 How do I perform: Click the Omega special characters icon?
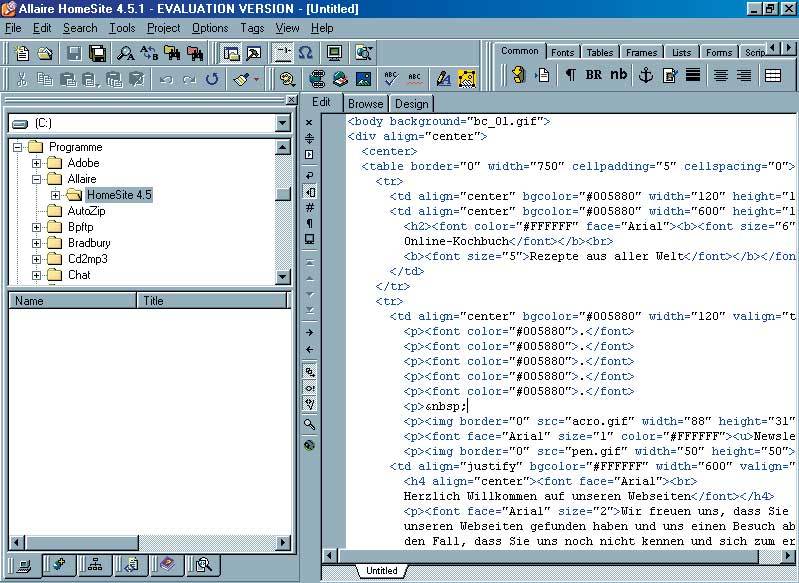click(x=305, y=53)
